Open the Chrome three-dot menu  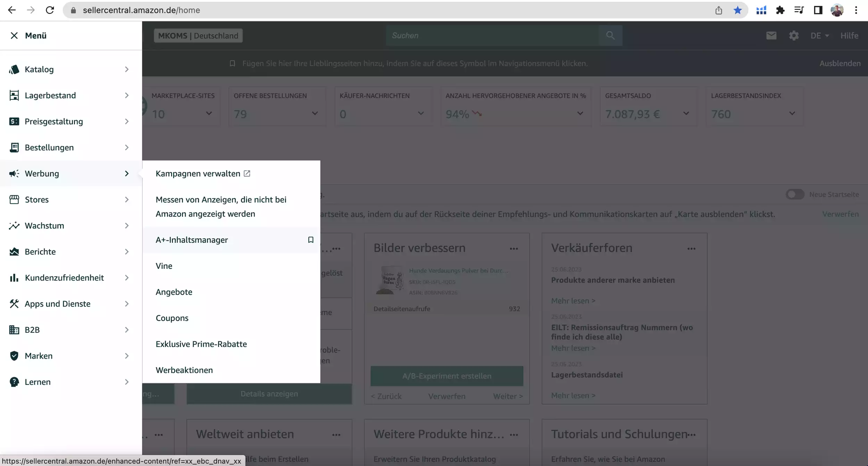pyautogui.click(x=856, y=10)
